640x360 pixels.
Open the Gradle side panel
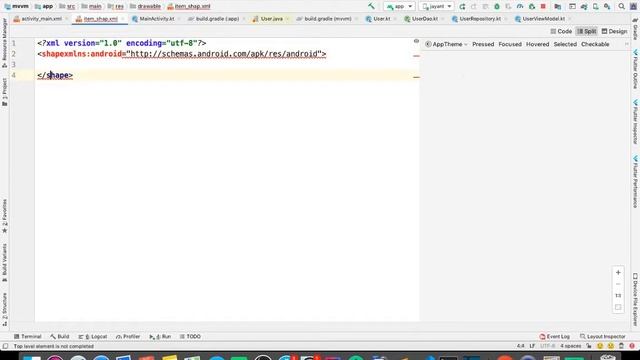pyautogui.click(x=636, y=29)
